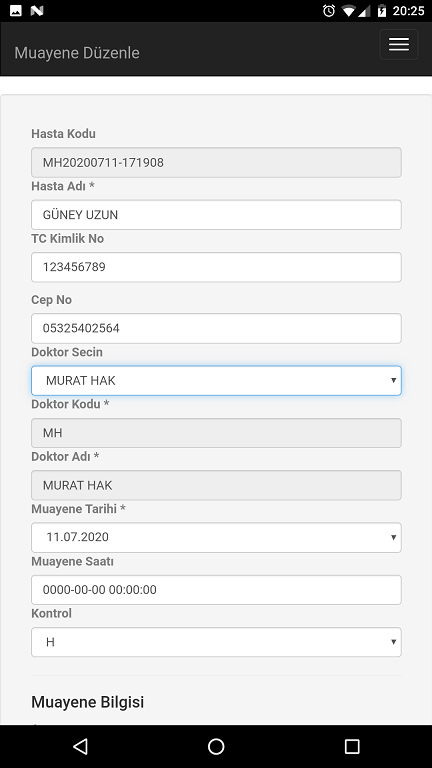Click the disabled Hasta Kodu field
The image size is (432, 768).
[x=216, y=162]
